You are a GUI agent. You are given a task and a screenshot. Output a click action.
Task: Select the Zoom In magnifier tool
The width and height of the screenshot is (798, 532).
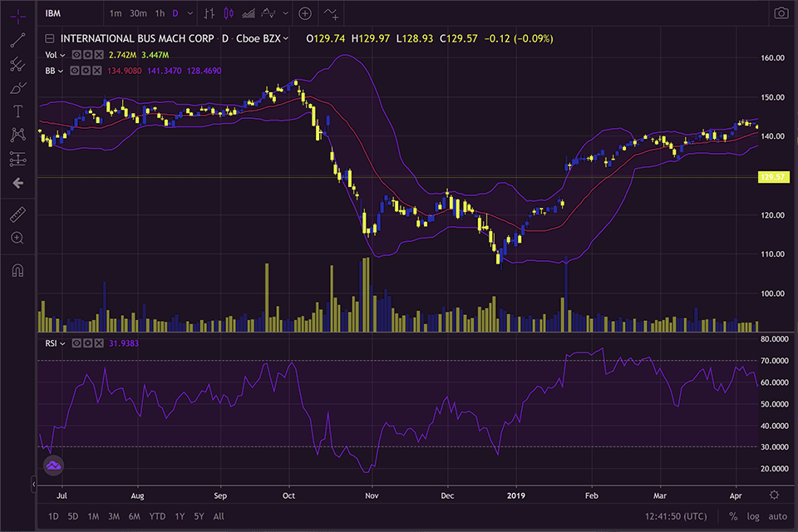point(17,239)
